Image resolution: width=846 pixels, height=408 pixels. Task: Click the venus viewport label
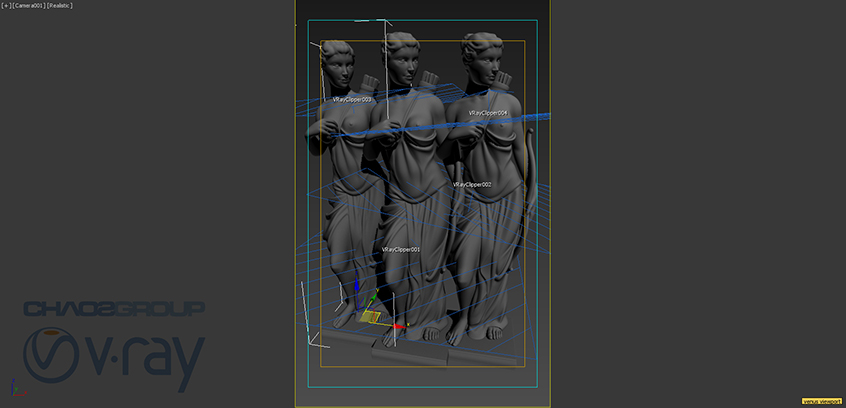[x=822, y=401]
